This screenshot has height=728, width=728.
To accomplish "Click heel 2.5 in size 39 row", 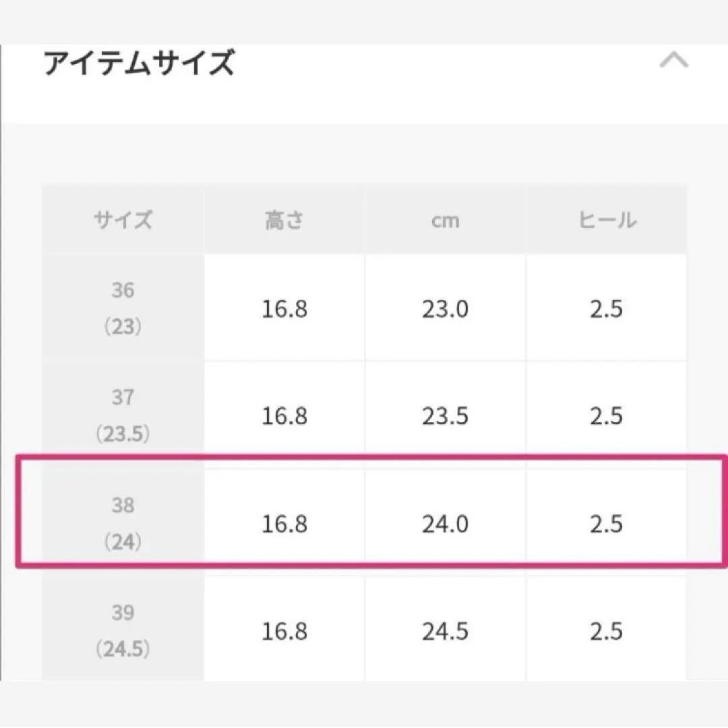I will pyautogui.click(x=606, y=631).
